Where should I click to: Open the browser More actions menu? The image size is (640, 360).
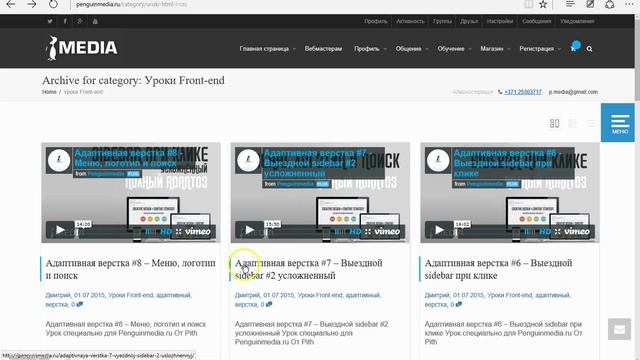tap(629, 4)
